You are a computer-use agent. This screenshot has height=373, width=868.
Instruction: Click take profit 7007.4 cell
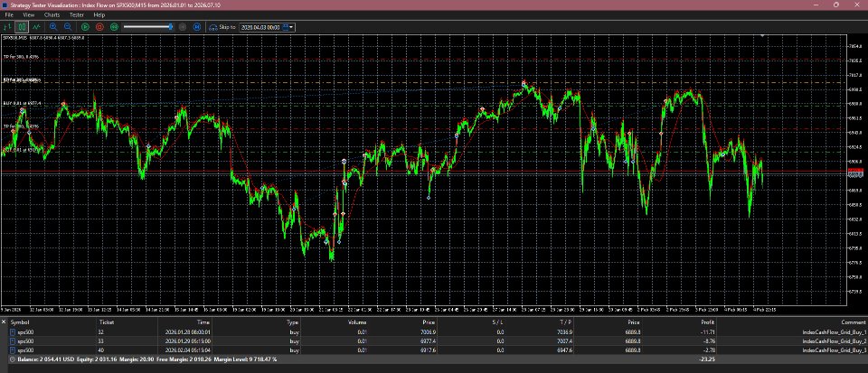click(564, 341)
